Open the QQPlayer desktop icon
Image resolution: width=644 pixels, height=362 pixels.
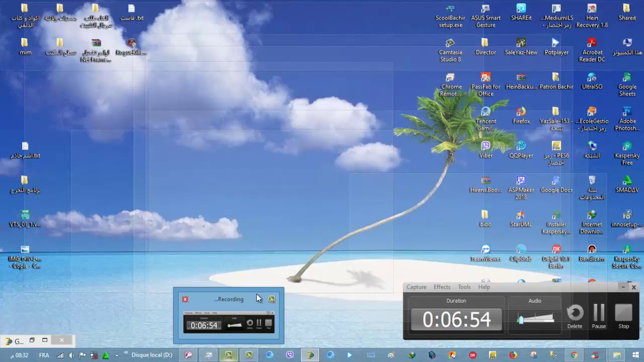click(521, 150)
